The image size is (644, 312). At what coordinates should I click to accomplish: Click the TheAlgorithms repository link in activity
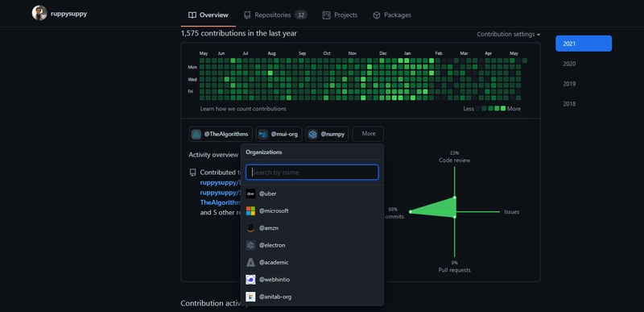pyautogui.click(x=220, y=202)
